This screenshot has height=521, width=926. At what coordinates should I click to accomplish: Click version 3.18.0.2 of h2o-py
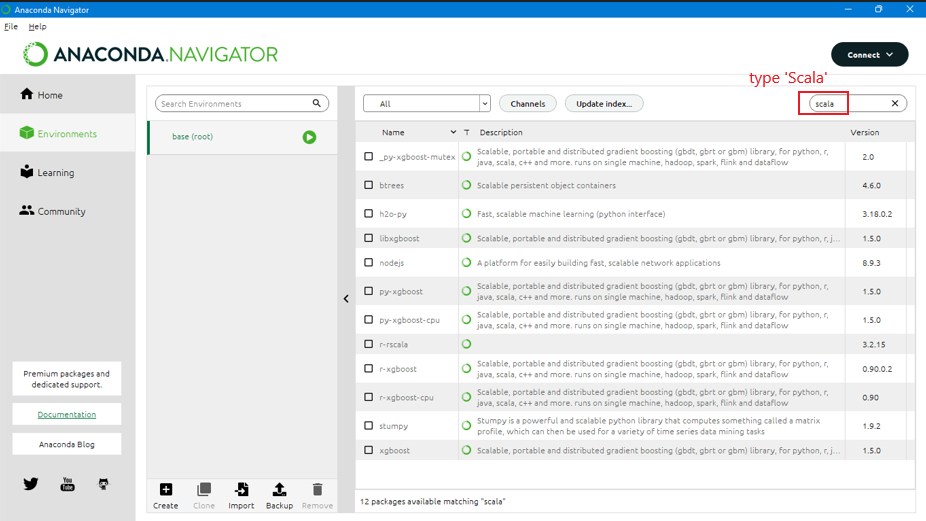[877, 214]
